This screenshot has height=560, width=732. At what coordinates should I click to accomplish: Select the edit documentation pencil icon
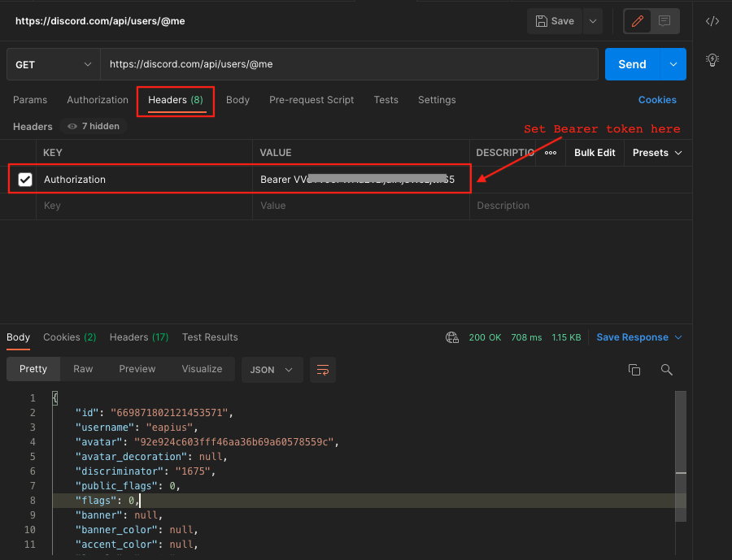click(637, 21)
